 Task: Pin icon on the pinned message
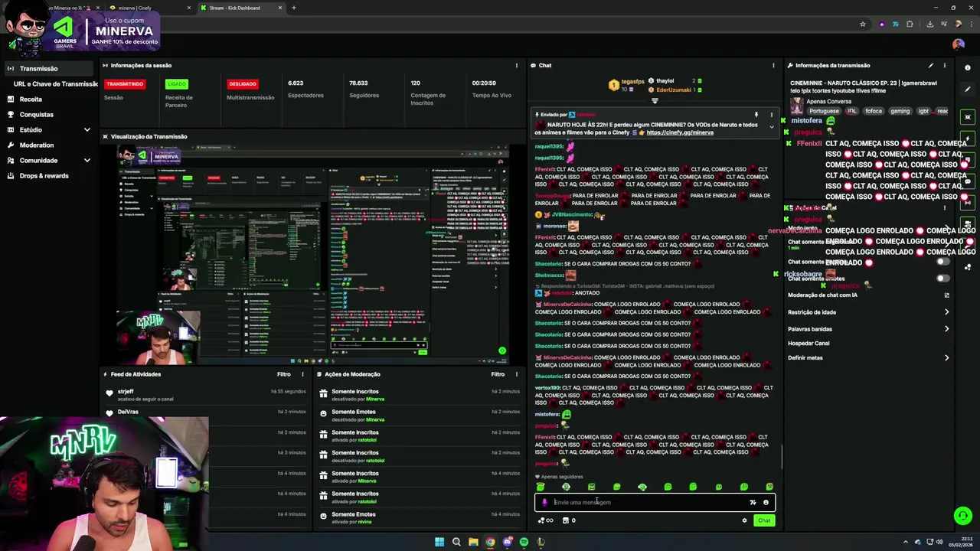click(x=756, y=115)
